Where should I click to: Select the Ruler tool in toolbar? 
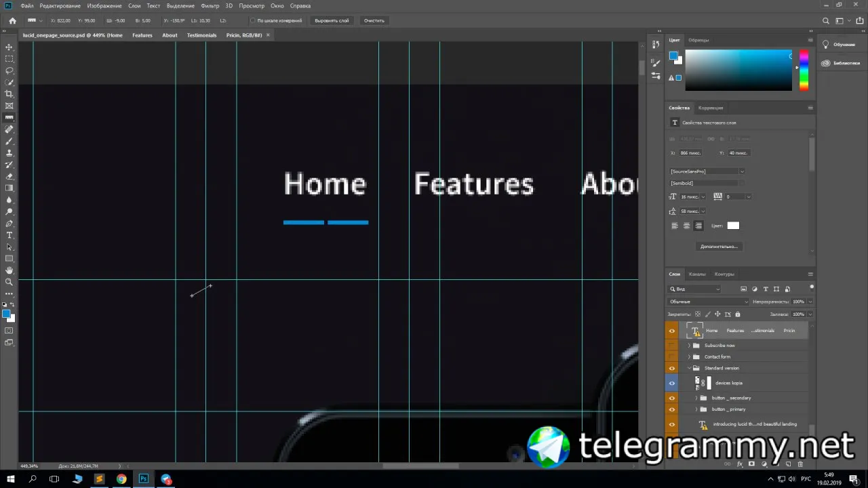coord(9,117)
